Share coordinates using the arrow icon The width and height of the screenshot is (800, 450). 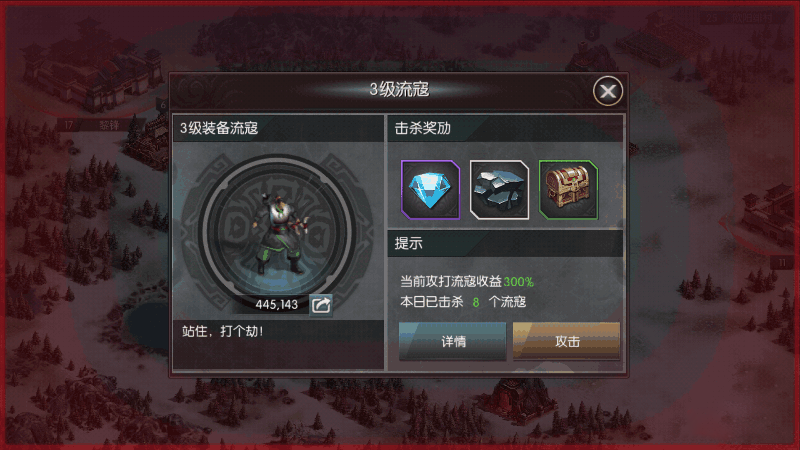pyautogui.click(x=321, y=305)
